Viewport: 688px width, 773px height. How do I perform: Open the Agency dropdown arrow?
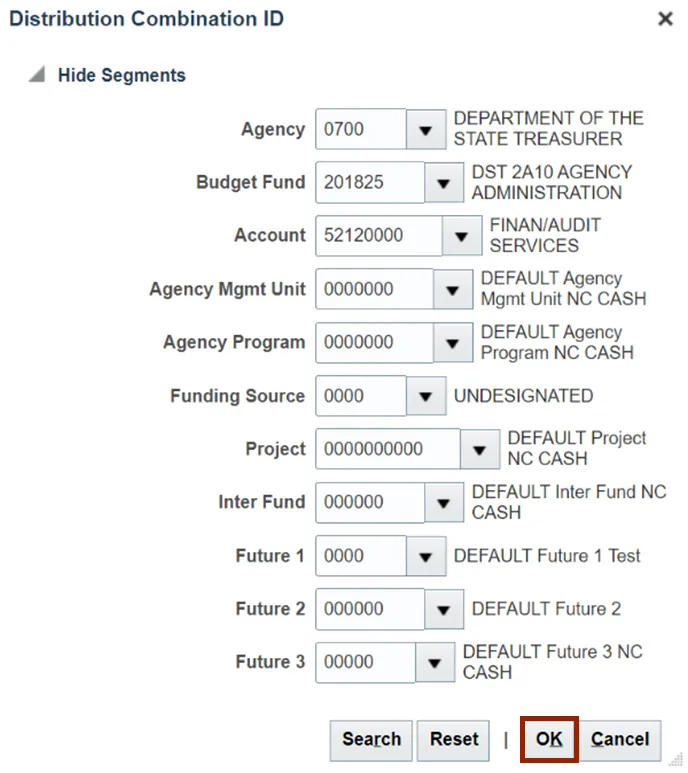pyautogui.click(x=425, y=130)
